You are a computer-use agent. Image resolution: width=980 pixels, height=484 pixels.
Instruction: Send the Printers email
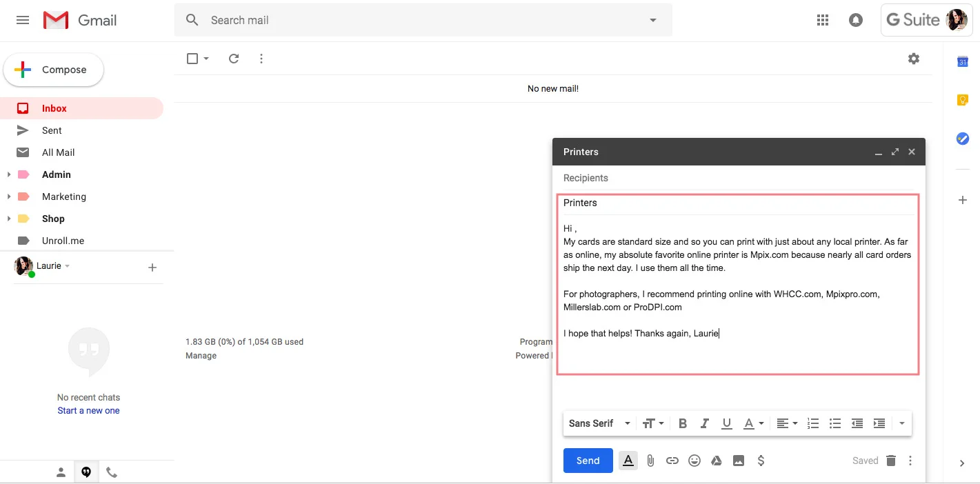[x=588, y=461]
